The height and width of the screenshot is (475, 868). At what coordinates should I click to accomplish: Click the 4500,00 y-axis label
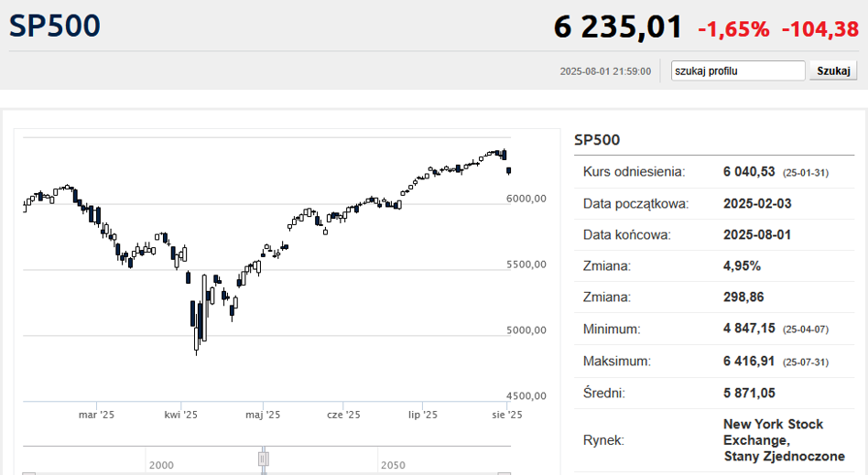pos(526,395)
